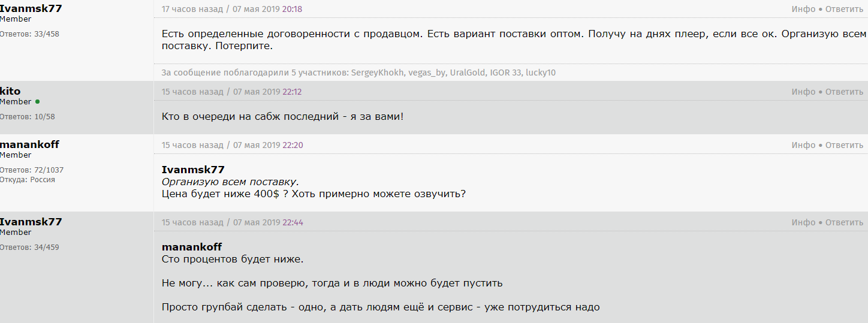The height and width of the screenshot is (323, 868).
Task: Click UralGold in the thanked users list
Action: pos(467,73)
